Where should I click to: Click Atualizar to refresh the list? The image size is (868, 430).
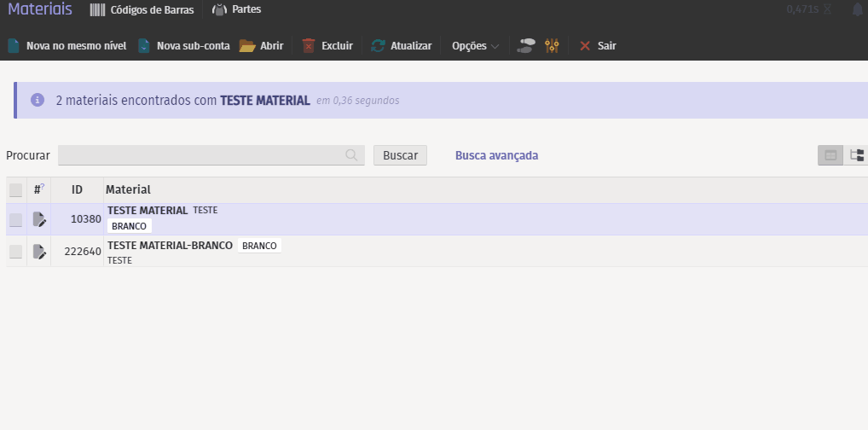click(x=402, y=46)
